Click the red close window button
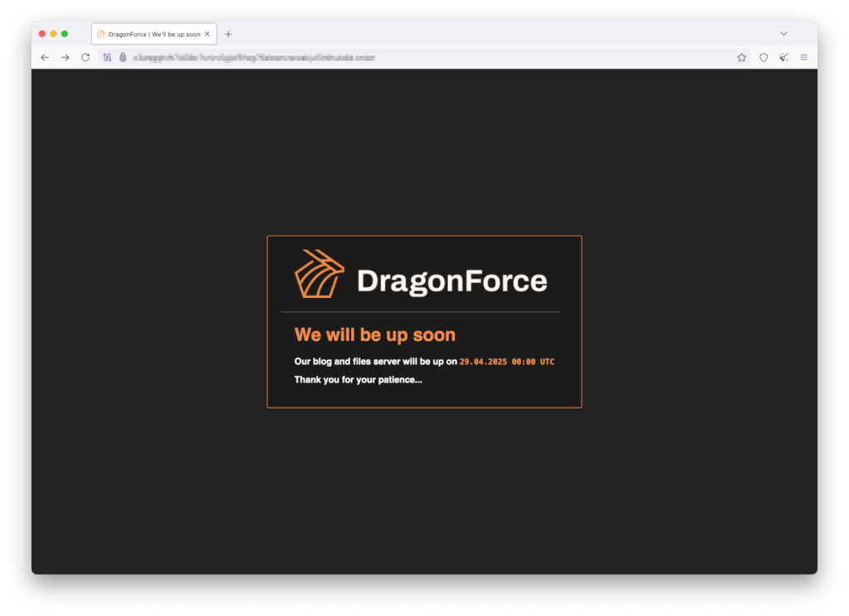The width and height of the screenshot is (849, 616). tap(42, 33)
